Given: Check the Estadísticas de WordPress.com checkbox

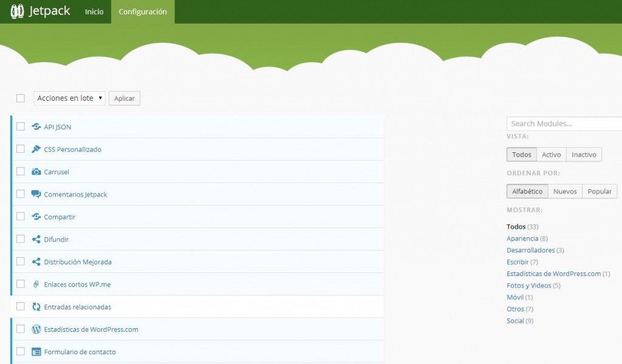Looking at the screenshot, I should pyautogui.click(x=21, y=329).
